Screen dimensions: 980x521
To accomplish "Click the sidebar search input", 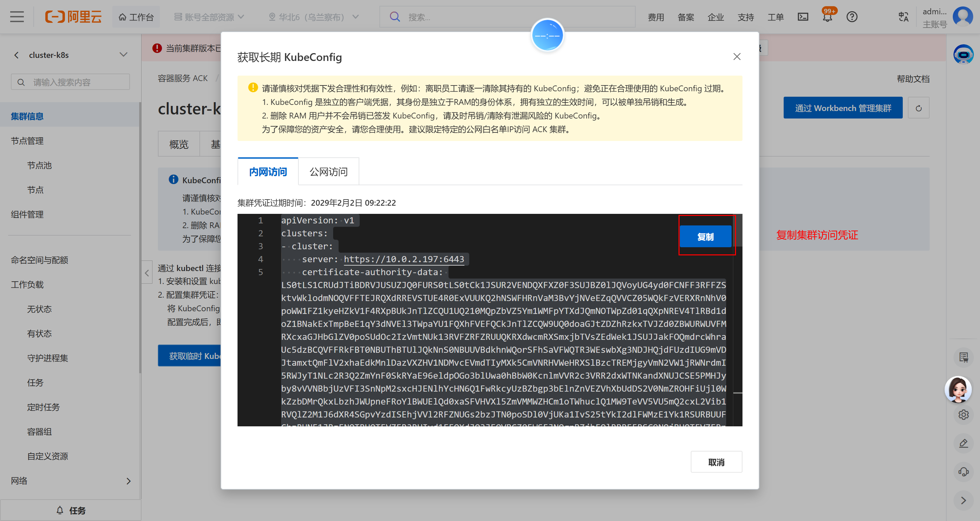I will (x=70, y=82).
